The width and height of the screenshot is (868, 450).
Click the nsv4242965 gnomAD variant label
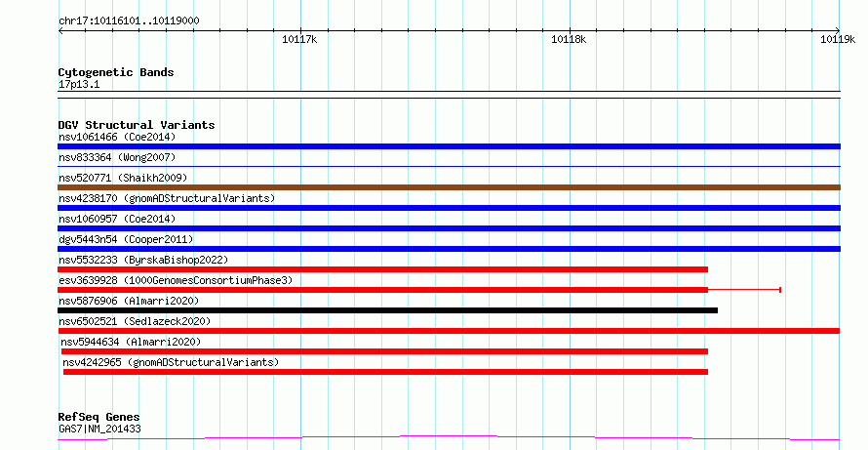(x=171, y=362)
